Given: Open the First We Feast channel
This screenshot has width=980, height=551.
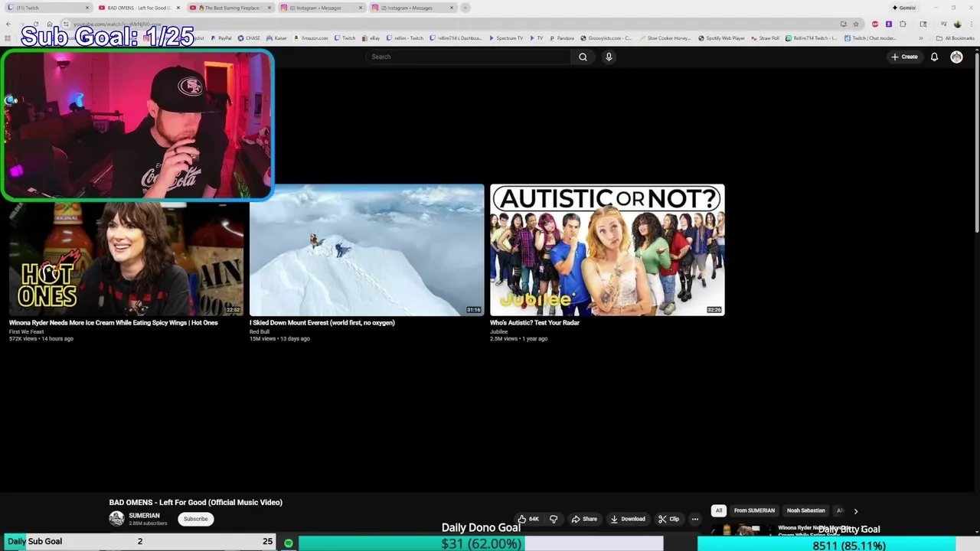Looking at the screenshot, I should point(26,331).
